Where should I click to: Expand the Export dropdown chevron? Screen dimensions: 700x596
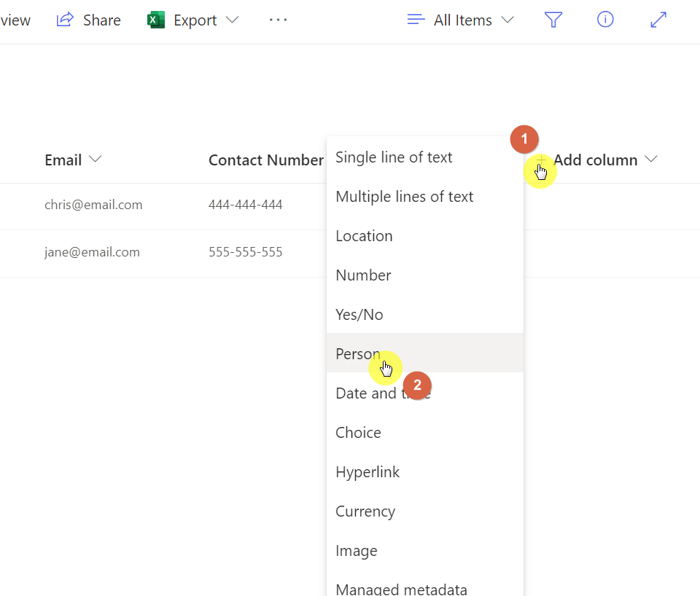tap(232, 20)
